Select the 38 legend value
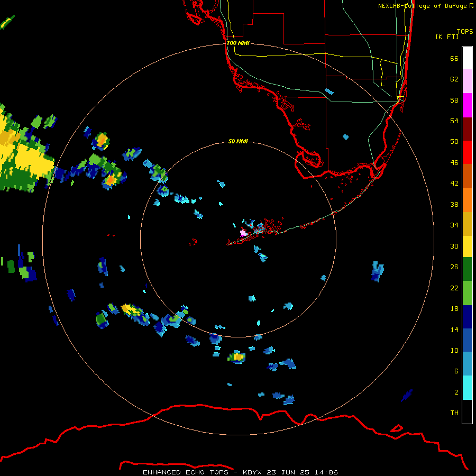 [x=454, y=204]
